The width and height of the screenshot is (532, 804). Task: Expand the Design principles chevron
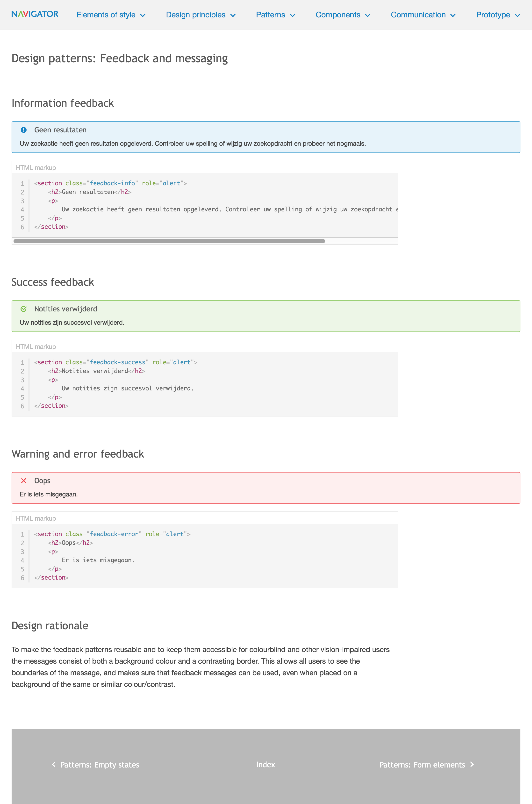233,16
